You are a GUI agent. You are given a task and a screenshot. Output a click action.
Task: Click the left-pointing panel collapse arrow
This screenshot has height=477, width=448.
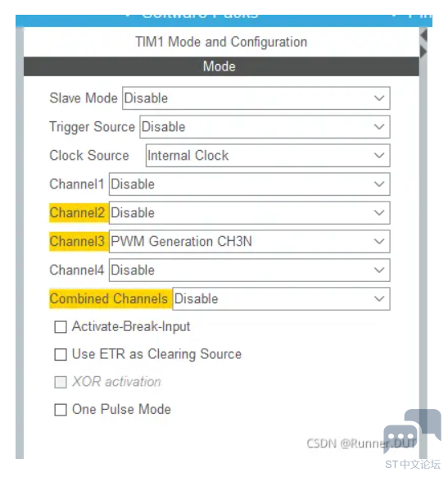pyautogui.click(x=424, y=35)
